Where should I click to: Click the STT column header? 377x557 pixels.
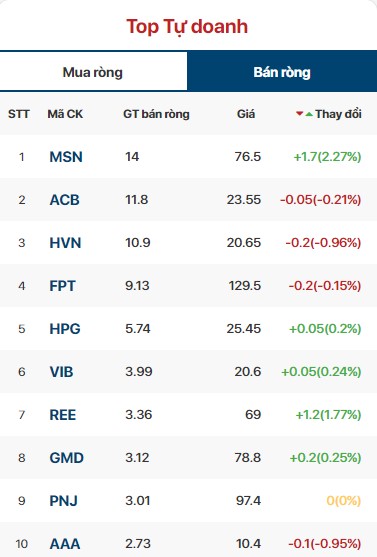click(19, 114)
